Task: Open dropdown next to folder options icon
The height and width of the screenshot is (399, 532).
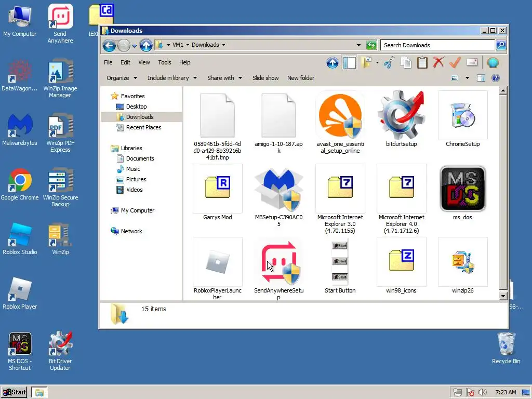Action: 377,63
